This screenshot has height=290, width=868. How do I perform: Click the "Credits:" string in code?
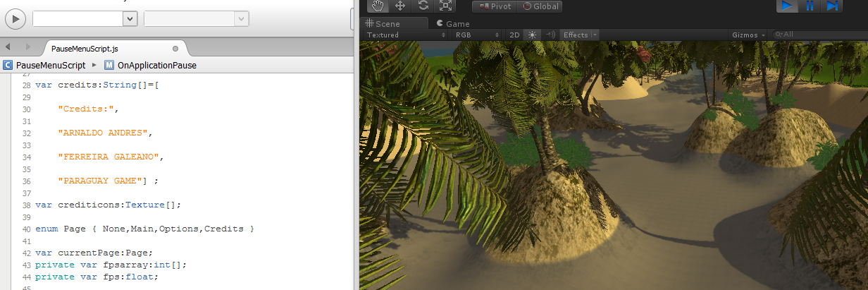pyautogui.click(x=87, y=109)
